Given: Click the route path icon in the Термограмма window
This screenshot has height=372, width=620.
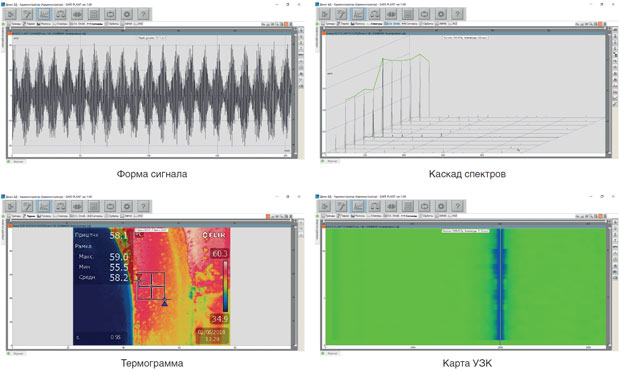Looking at the screenshot, I should point(60,206).
